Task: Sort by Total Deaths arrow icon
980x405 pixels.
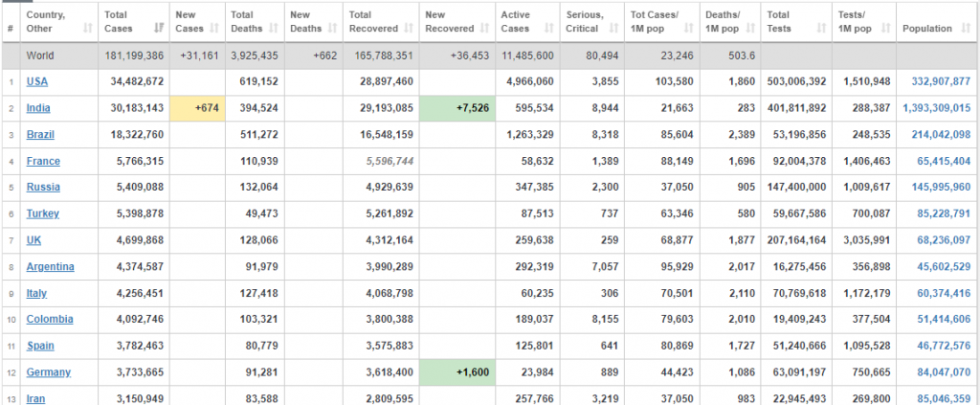Action: click(273, 28)
